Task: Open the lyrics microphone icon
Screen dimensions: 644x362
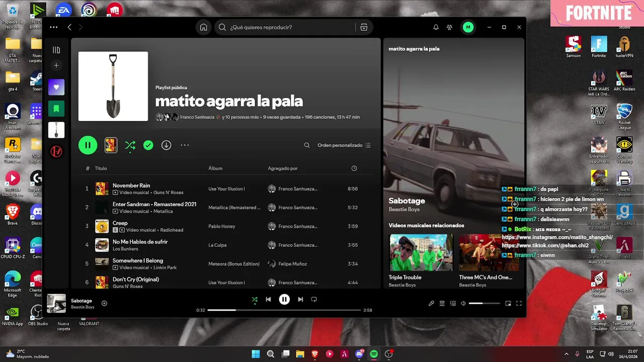Action: click(431, 303)
